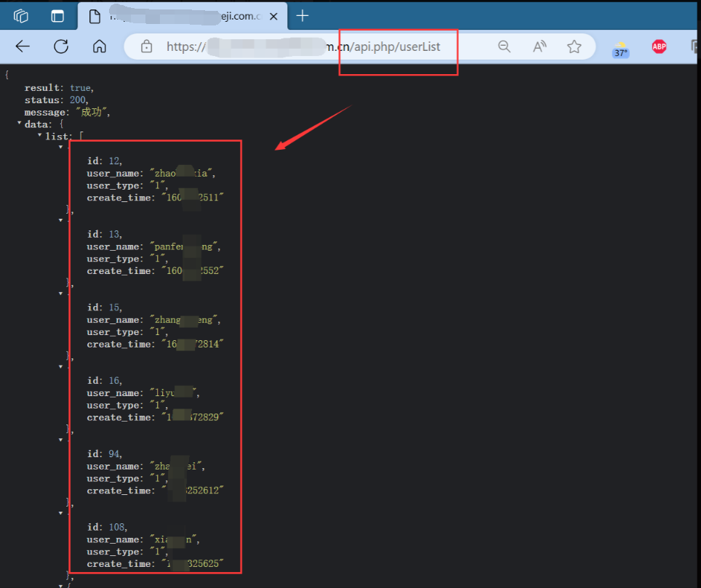Open the ABP ad blocker extension

[659, 47]
